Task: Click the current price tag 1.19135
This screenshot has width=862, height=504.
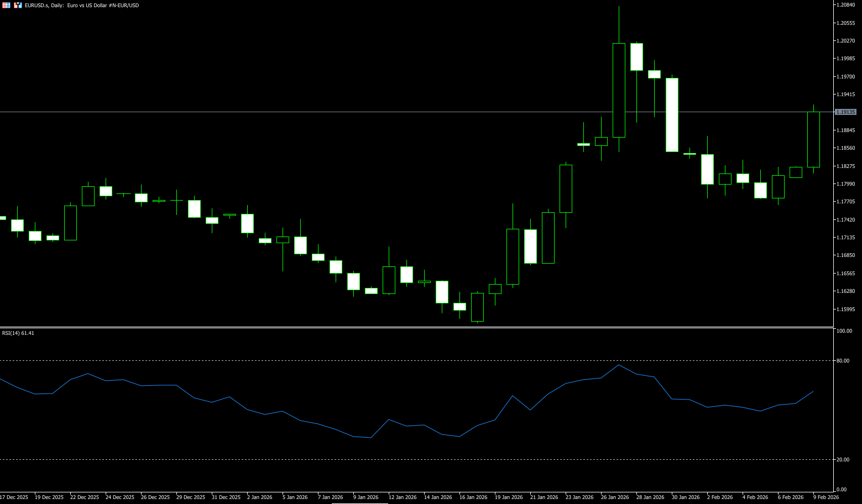Action: tap(845, 112)
